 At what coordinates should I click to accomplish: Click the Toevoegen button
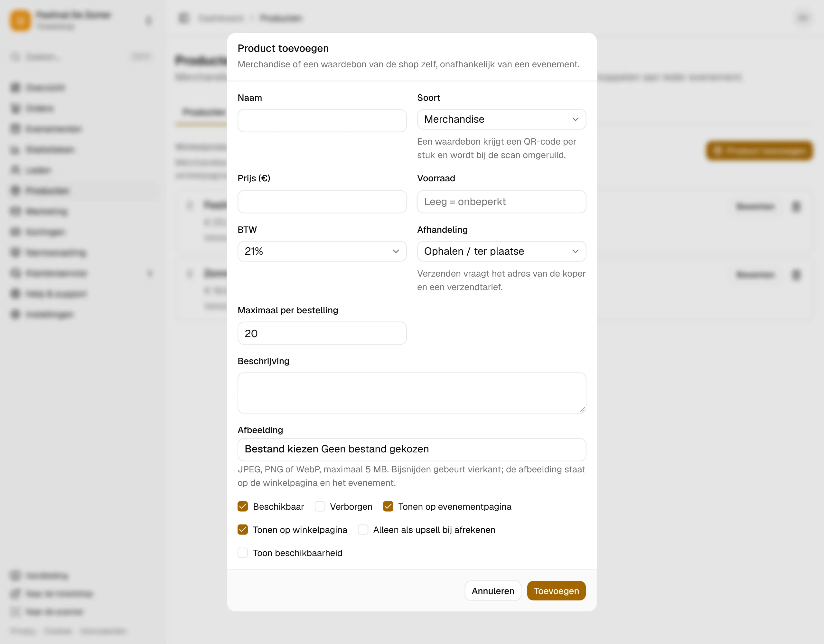coord(556,591)
